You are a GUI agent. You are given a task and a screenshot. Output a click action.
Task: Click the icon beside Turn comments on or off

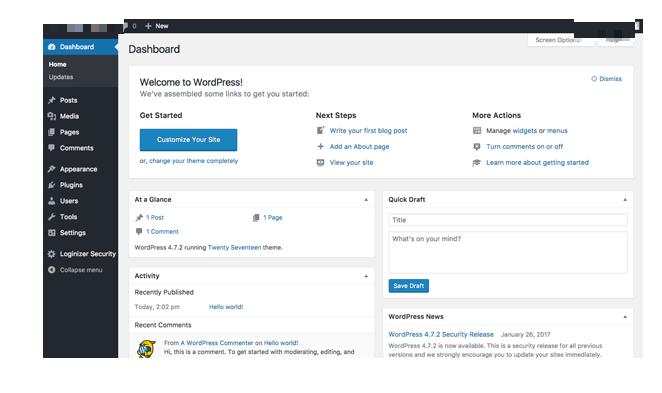(477, 146)
